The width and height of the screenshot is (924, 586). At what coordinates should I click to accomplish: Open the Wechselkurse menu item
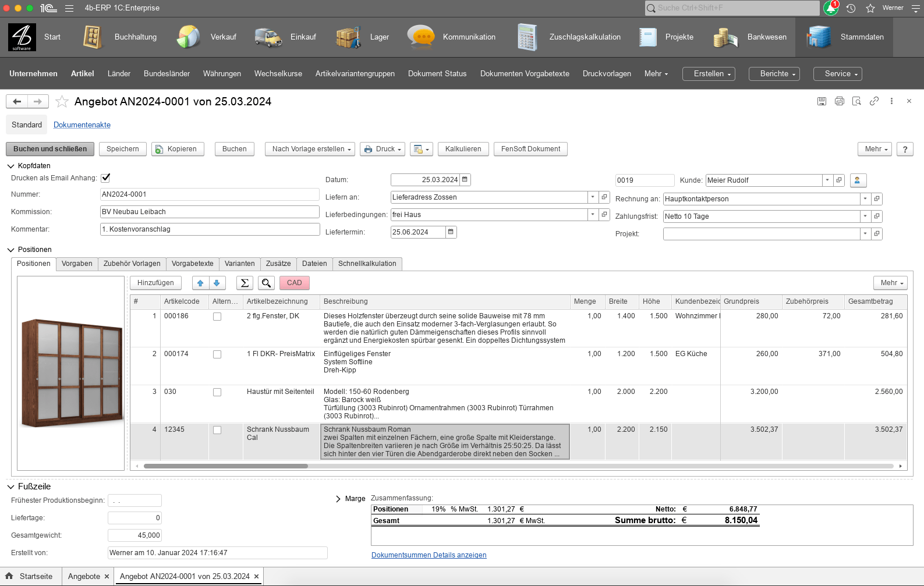[278, 74]
